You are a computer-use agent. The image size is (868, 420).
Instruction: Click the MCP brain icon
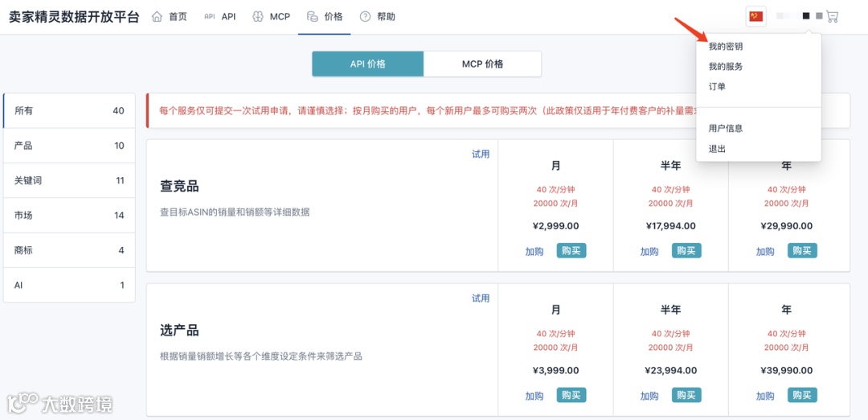[x=257, y=17]
